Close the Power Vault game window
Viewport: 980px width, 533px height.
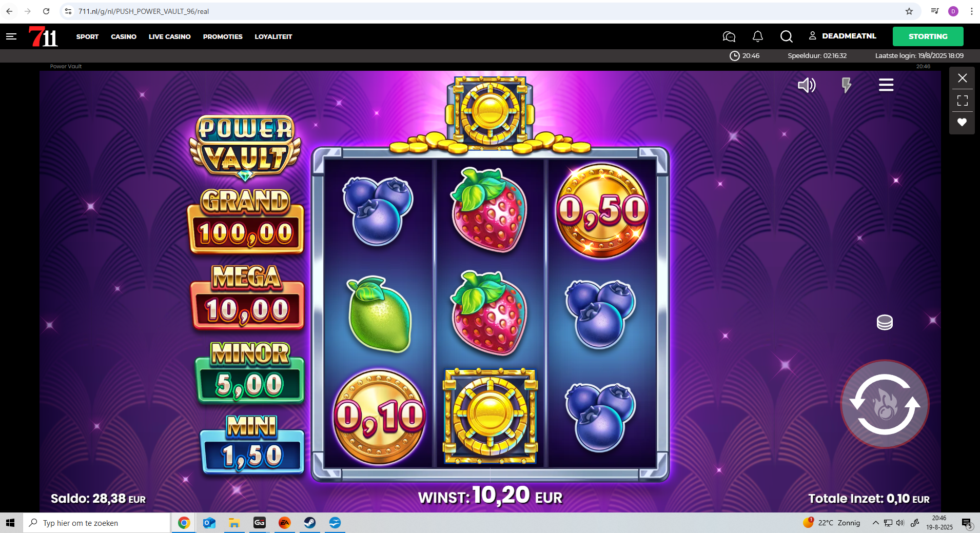(x=962, y=78)
